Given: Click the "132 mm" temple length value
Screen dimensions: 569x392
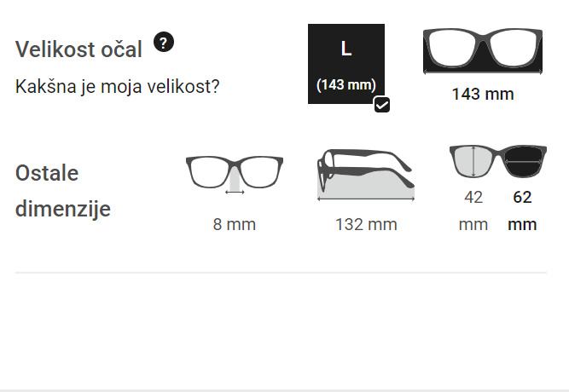Looking at the screenshot, I should click(366, 224).
